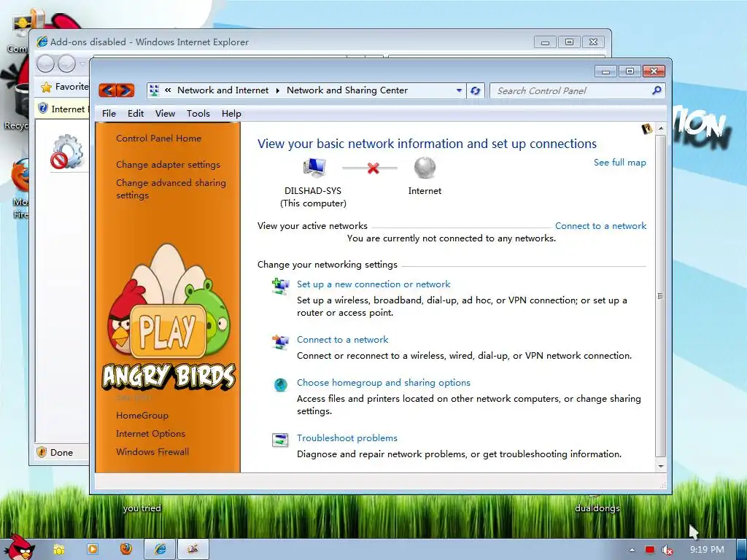The width and height of the screenshot is (747, 560).
Task: Click the vertical scrollbar thumb
Action: [x=660, y=296]
